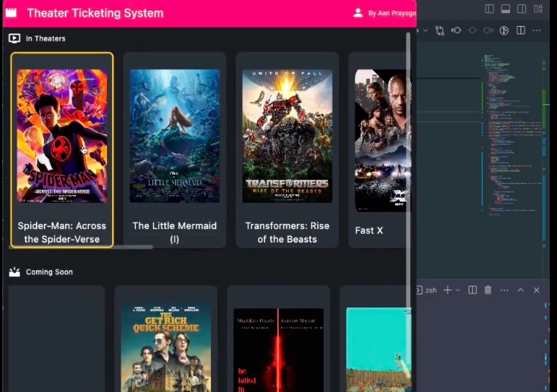Image resolution: width=557 pixels, height=392 pixels.
Task: Open The Get Rich Quick Scheme poster
Action: [166, 347]
